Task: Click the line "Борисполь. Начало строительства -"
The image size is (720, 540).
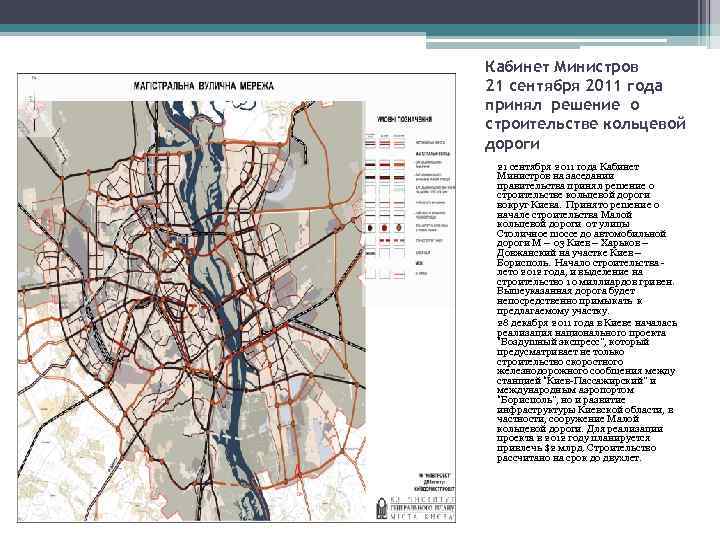Action: tap(580, 263)
